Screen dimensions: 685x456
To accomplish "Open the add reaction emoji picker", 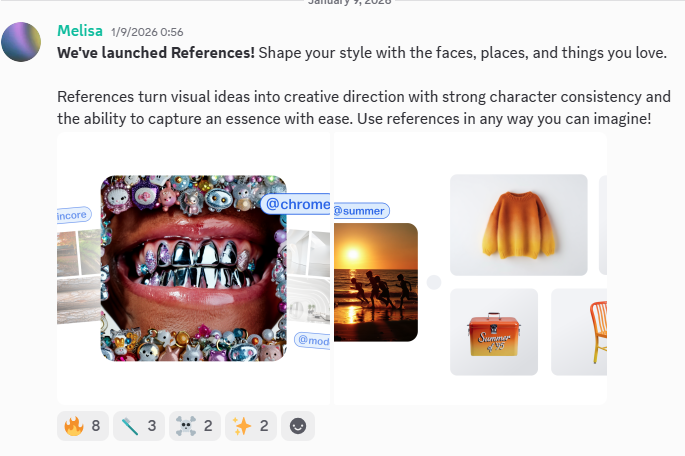I will click(298, 425).
